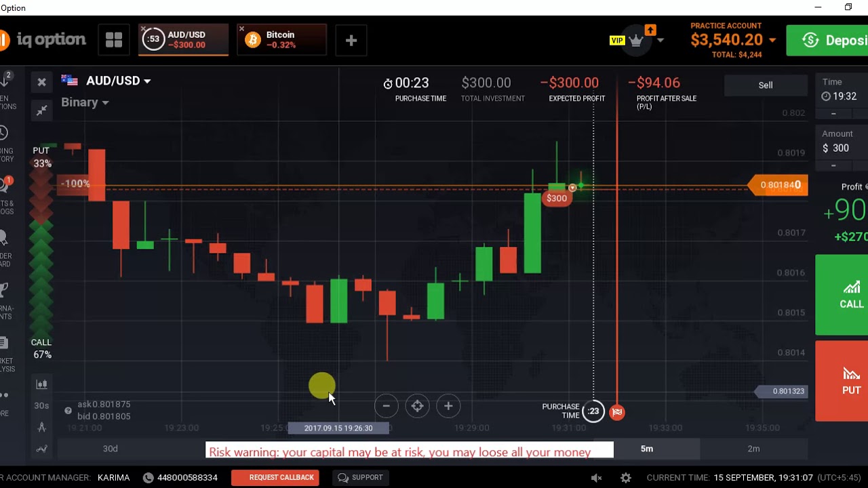This screenshot has height=488, width=868.
Task: Click the purchase time :23 marker
Action: tap(593, 411)
